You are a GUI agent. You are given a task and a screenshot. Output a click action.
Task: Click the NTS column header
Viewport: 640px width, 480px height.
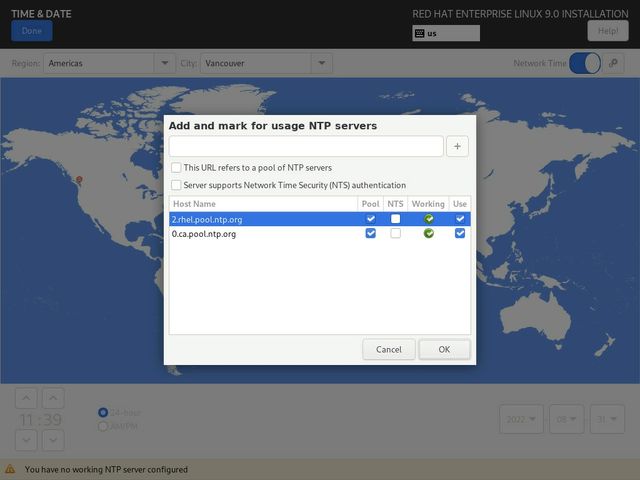[x=396, y=204]
